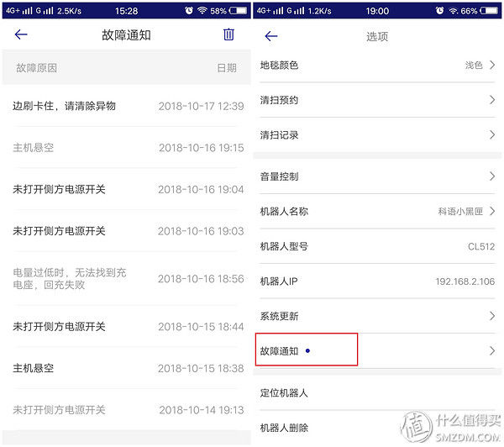504x447 pixels.
Task: Tap 选项 screen title
Action: [377, 36]
